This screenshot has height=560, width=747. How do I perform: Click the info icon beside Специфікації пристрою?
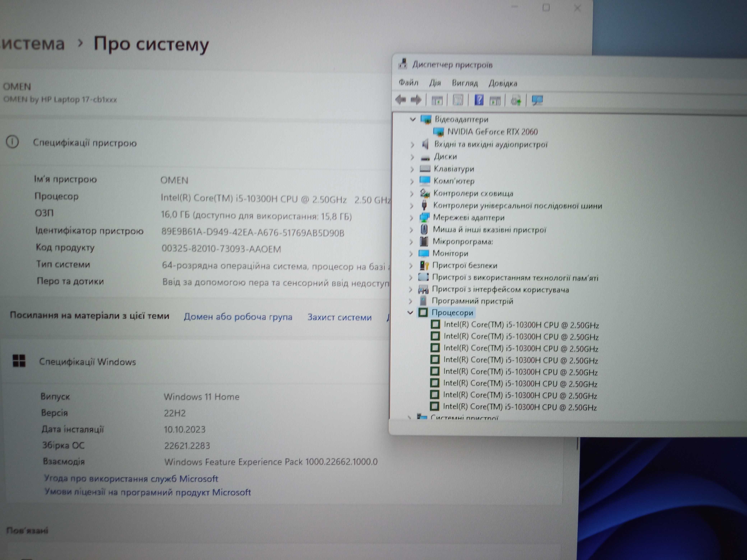tap(13, 142)
